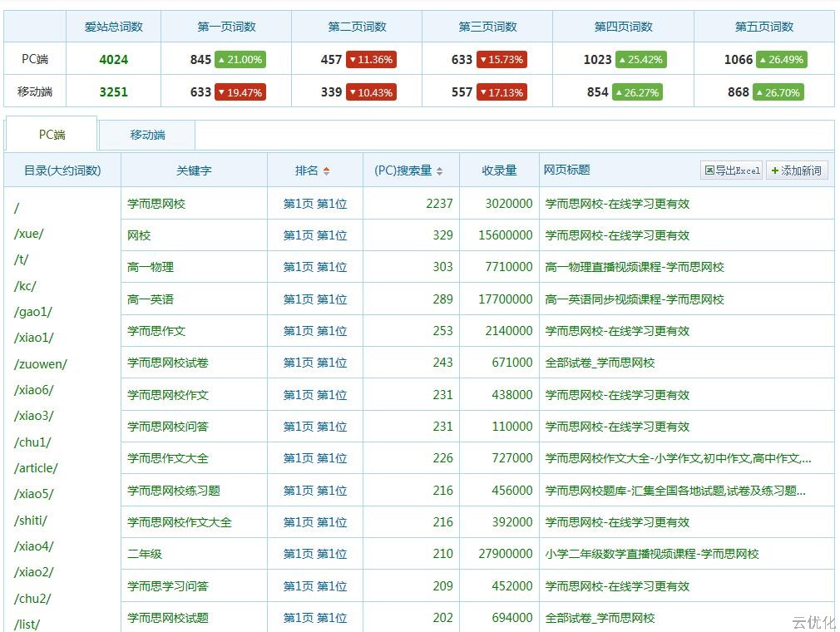Open the 学而思网校试题 keyword link
This screenshot has width=840, height=632.
click(x=168, y=618)
